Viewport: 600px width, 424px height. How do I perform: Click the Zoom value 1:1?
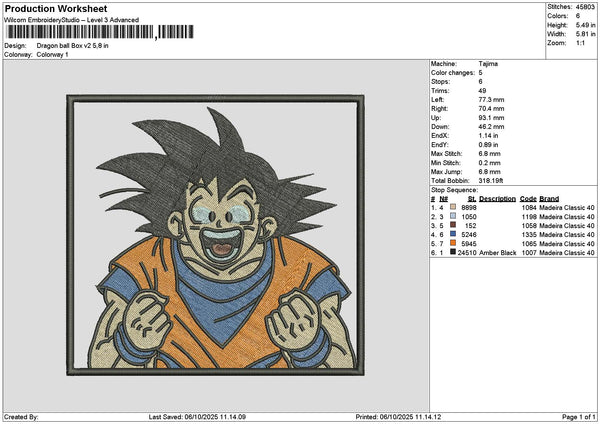click(x=580, y=43)
